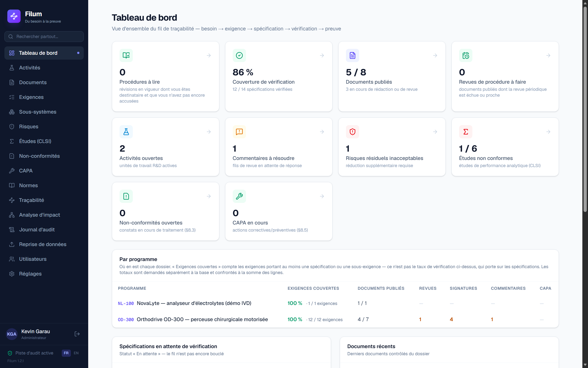Open arrow on Études non conformes card
588x368 pixels.
click(548, 132)
